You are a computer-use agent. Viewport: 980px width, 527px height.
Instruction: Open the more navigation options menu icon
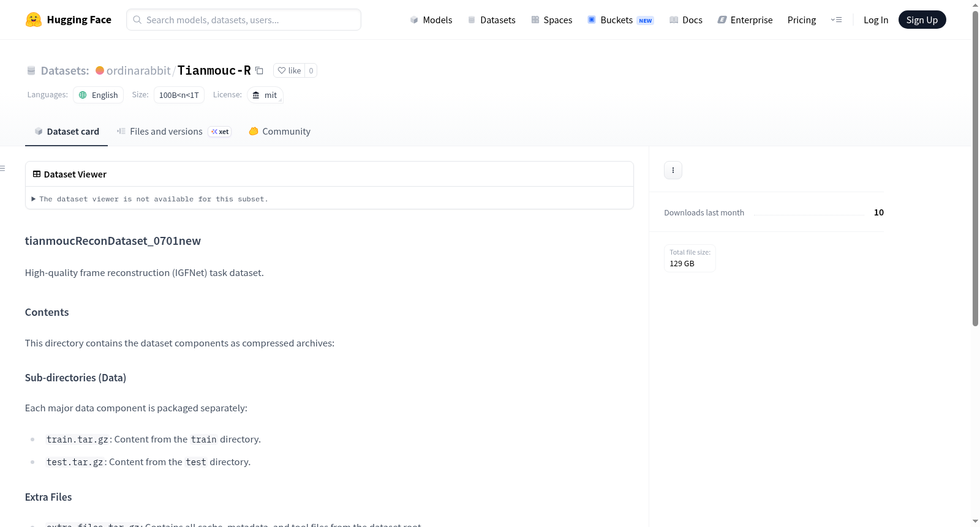point(836,20)
